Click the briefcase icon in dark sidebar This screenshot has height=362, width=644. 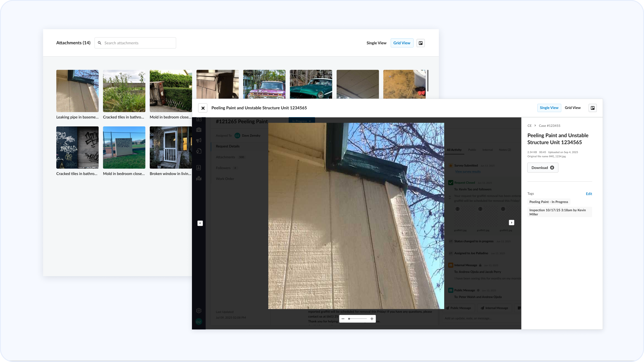tap(199, 130)
